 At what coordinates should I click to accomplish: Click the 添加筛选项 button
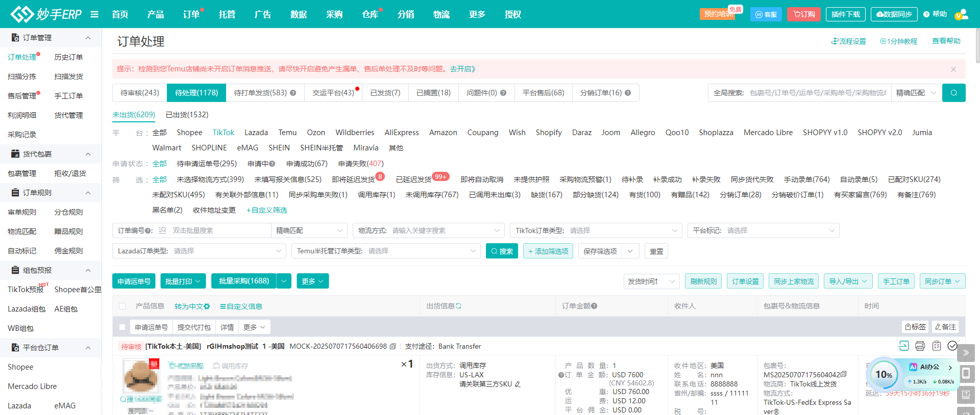coord(548,251)
